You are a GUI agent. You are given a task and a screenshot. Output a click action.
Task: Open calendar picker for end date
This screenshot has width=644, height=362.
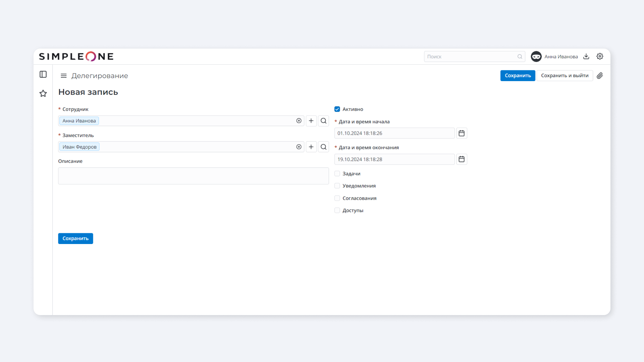pyautogui.click(x=462, y=159)
